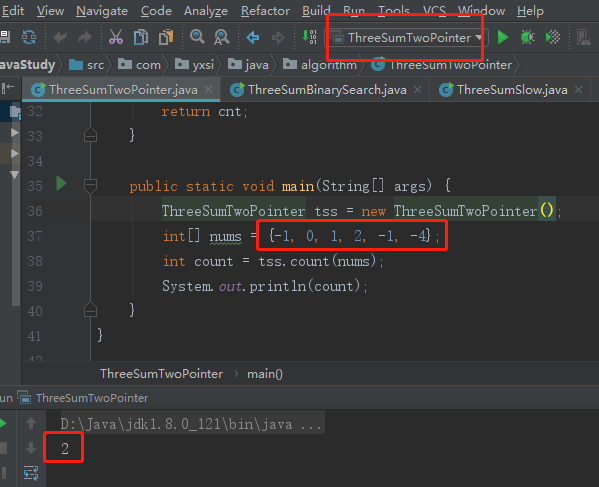
Task: Click the up arrow in Run console
Action: (x=31, y=423)
